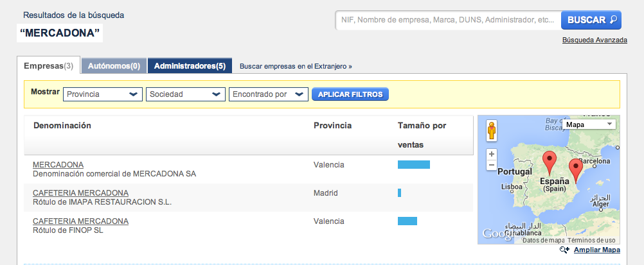Viewport: 644px width, 265px height.
Task: Open the Mapa type selector
Action: point(589,124)
